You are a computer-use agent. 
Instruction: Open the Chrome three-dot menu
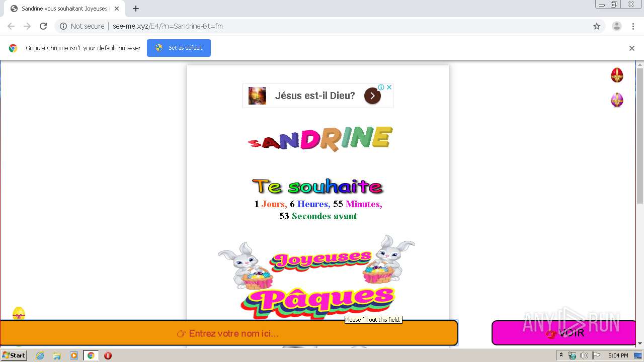click(633, 26)
